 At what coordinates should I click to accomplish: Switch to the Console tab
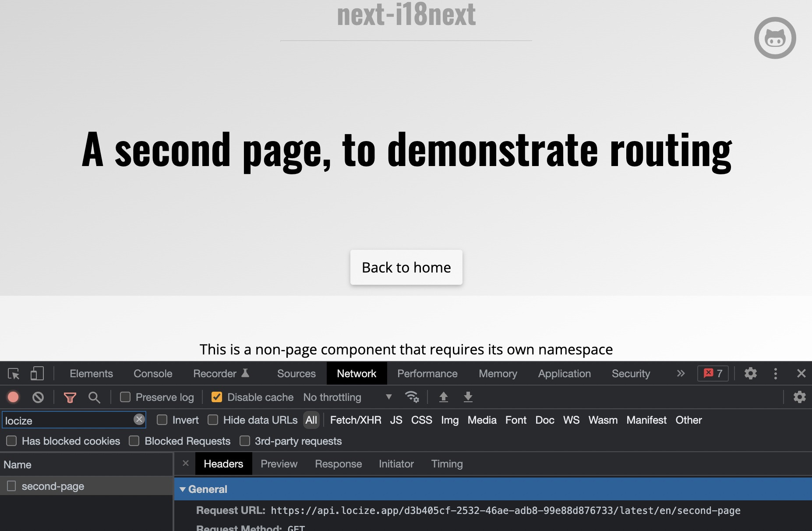pyautogui.click(x=153, y=374)
